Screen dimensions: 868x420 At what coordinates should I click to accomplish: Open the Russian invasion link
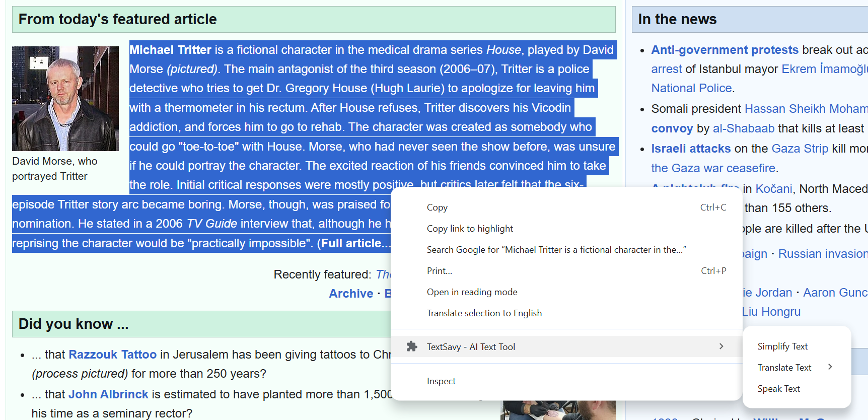(x=823, y=254)
